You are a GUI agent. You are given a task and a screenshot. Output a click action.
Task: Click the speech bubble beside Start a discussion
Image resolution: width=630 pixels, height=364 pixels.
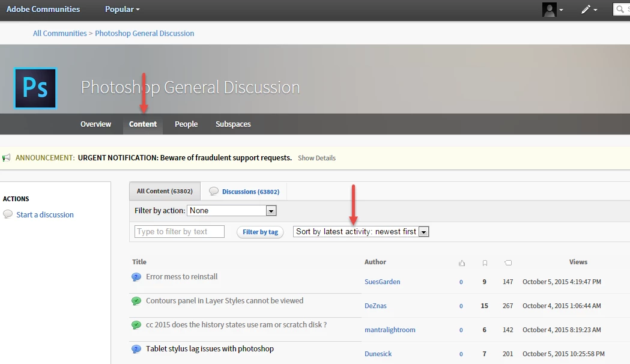point(8,214)
